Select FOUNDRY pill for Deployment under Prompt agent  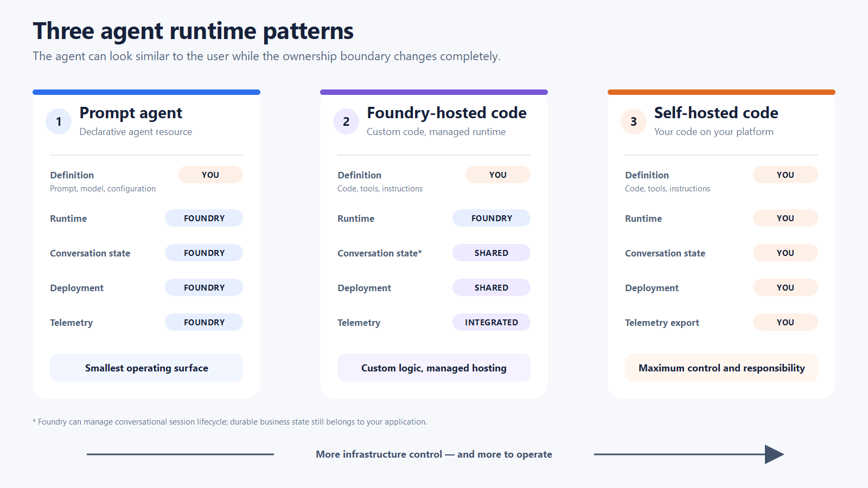[x=204, y=287]
